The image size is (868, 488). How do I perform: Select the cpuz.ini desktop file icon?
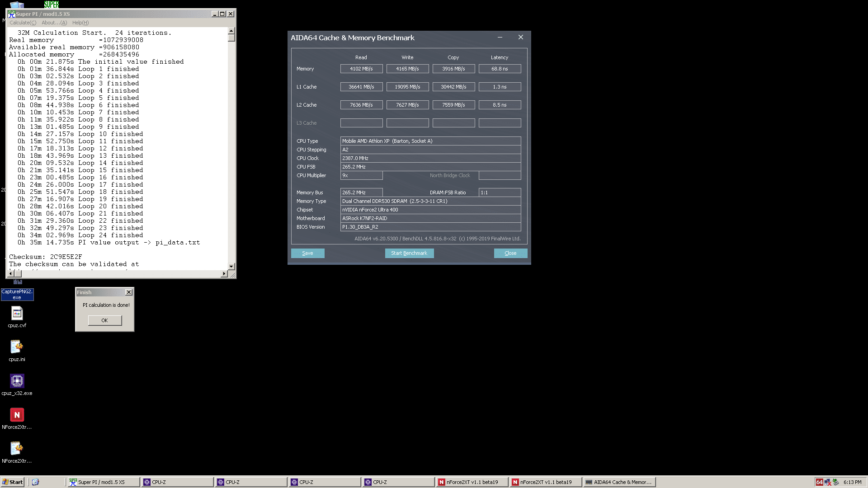[x=17, y=351]
